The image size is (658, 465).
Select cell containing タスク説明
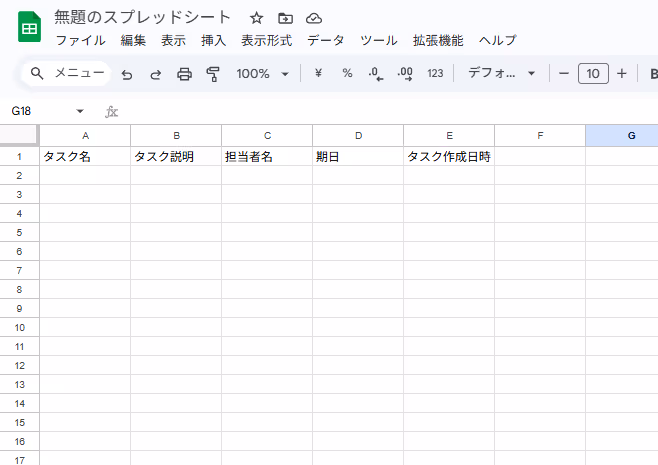point(176,156)
